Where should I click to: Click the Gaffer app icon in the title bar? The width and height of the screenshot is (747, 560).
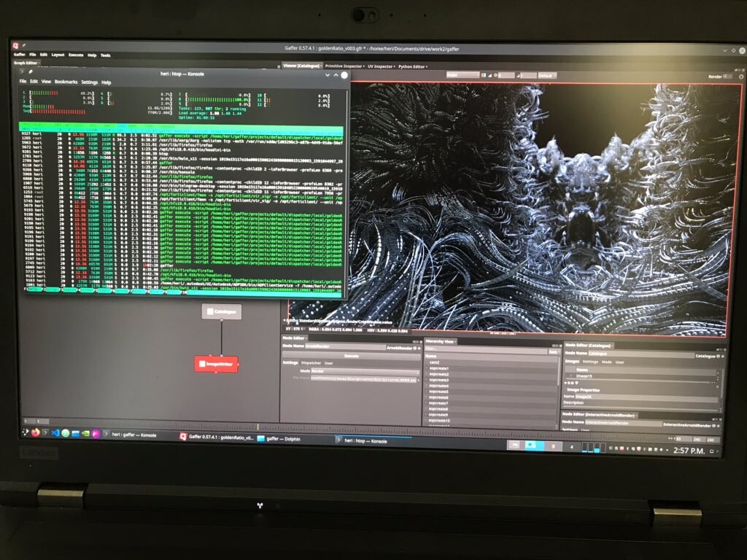click(x=16, y=45)
